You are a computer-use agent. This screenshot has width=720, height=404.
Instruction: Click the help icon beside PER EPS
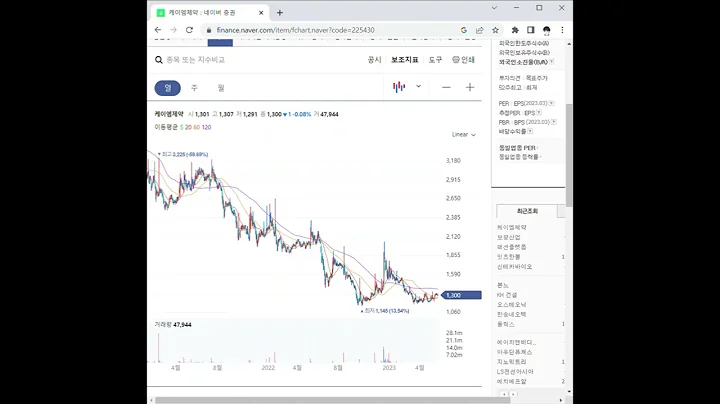551,103
